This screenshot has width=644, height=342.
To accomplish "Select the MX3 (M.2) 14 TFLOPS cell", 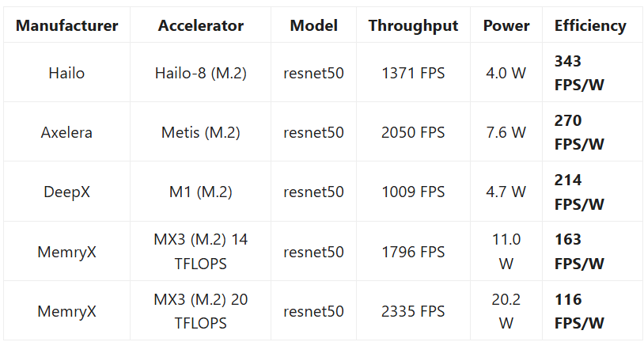I will click(201, 252).
